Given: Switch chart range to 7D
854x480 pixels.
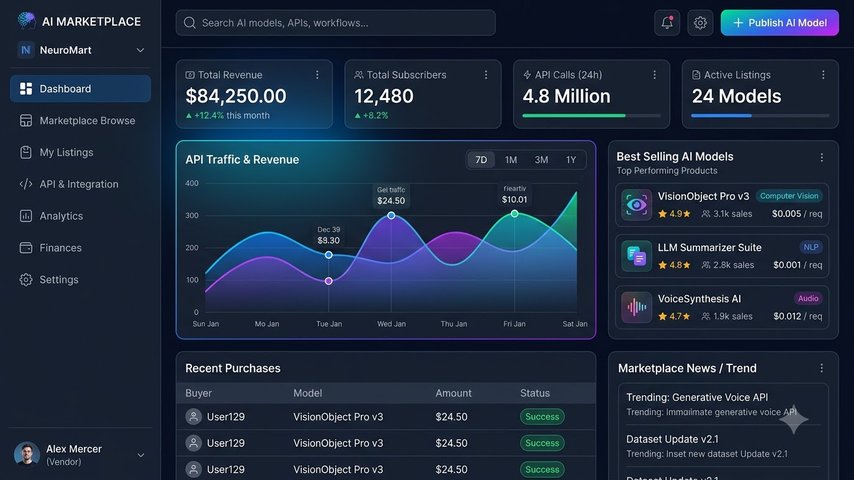Looking at the screenshot, I should coord(481,160).
